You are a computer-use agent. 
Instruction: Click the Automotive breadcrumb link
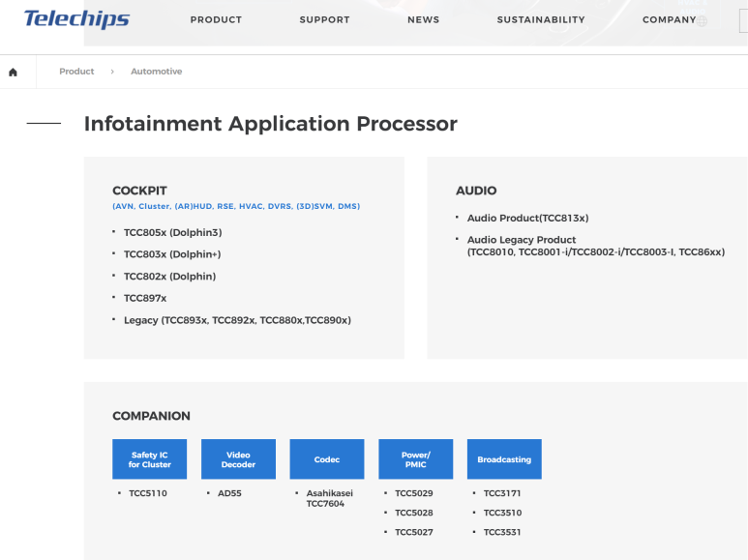pos(157,72)
